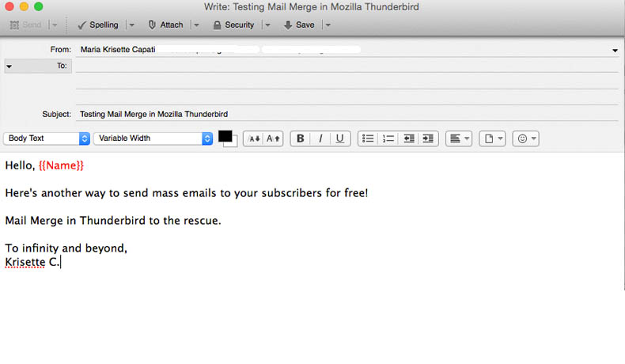Open the Spelling language dropdown arrow
This screenshot has width=625, height=364.
point(131,25)
